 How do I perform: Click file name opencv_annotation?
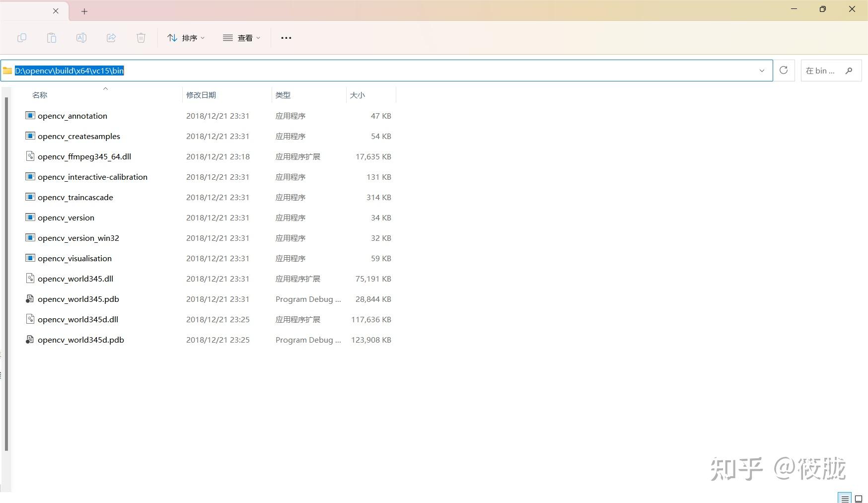[x=72, y=116]
